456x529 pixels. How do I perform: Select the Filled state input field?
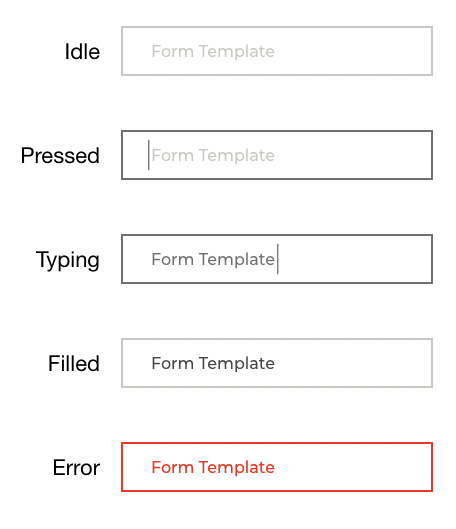(x=277, y=363)
